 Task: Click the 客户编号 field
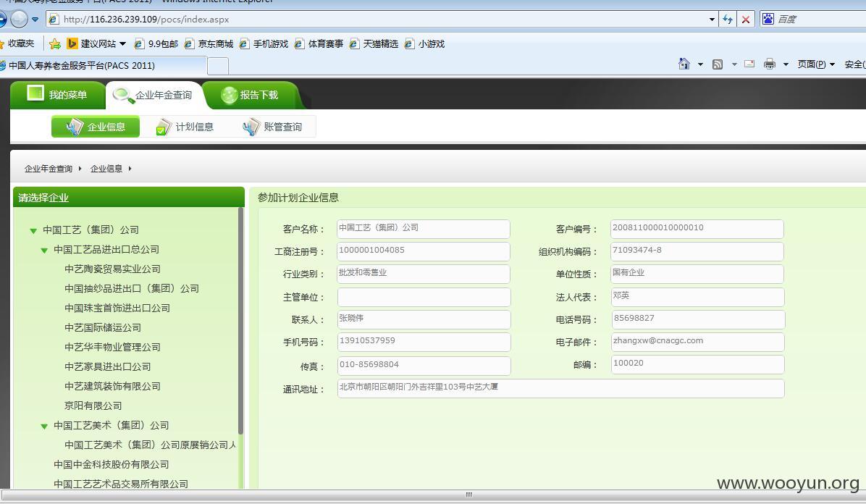pyautogui.click(x=697, y=229)
